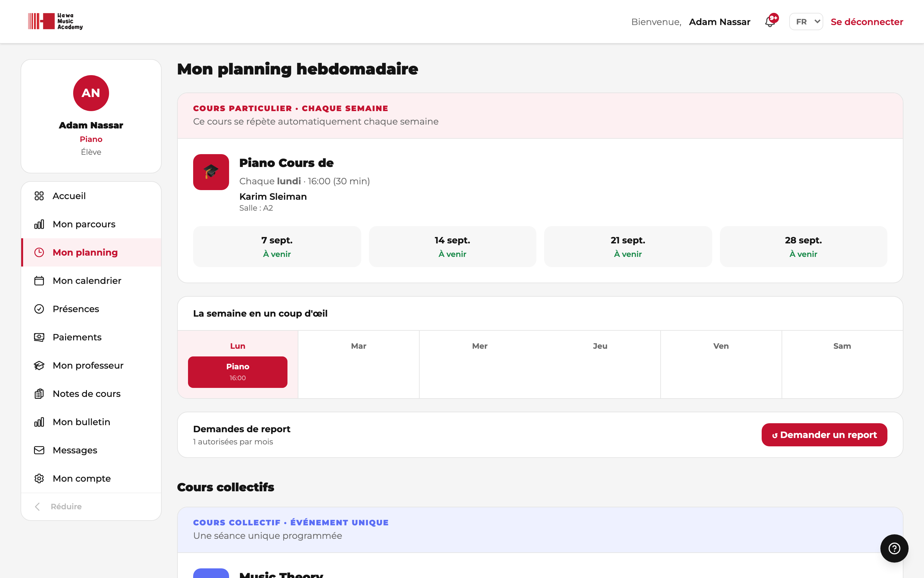Click the Accueil grid icon
The image size is (924, 578).
[39, 196]
